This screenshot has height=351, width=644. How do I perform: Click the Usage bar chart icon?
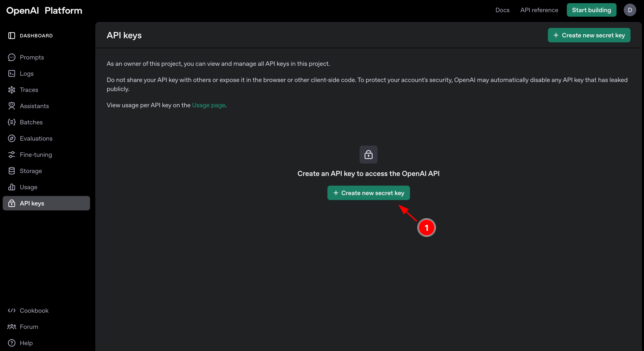tap(11, 187)
